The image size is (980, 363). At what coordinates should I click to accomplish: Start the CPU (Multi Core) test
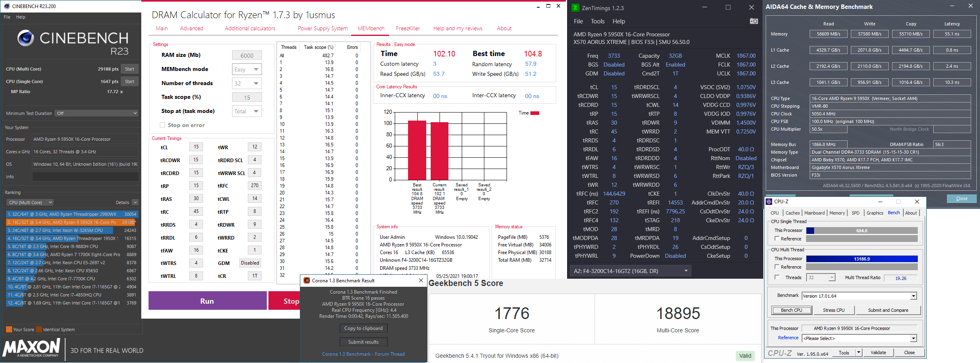[x=130, y=69]
